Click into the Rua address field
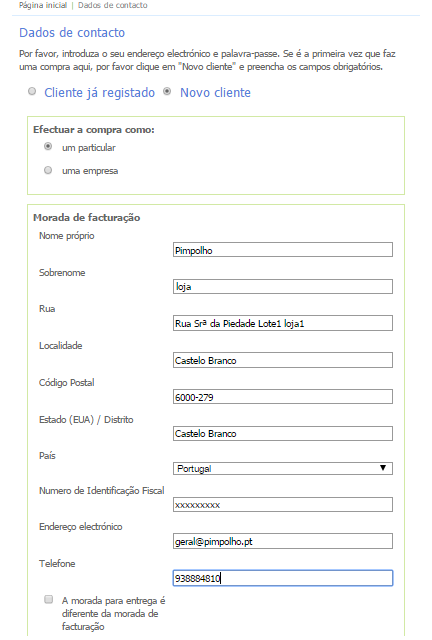The width and height of the screenshot is (432, 640). 283,323
